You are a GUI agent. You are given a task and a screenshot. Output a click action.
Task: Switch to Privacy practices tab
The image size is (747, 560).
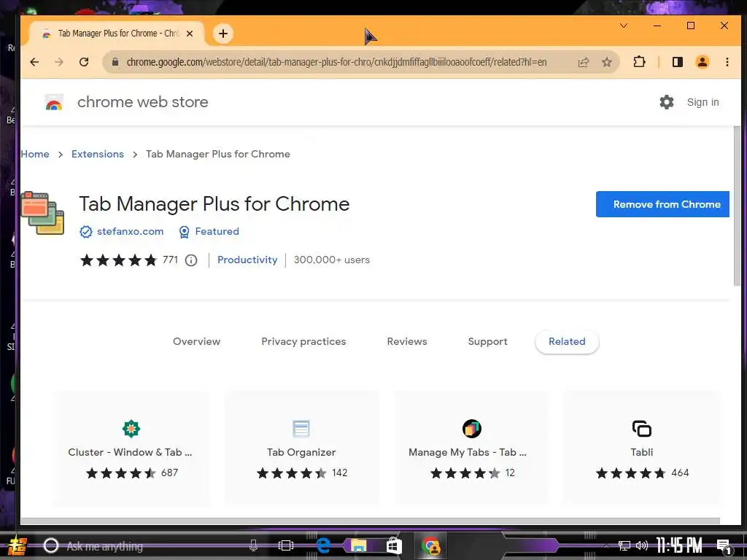point(303,341)
